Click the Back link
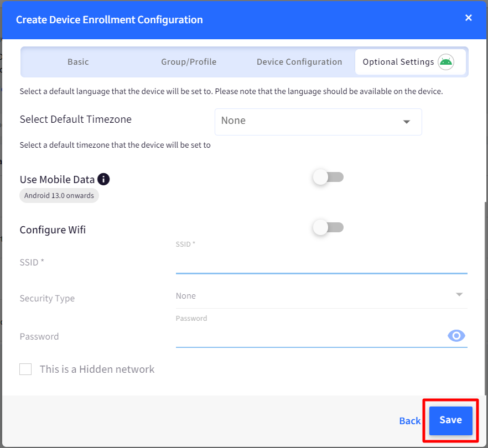Image resolution: width=488 pixels, height=448 pixels. click(410, 420)
